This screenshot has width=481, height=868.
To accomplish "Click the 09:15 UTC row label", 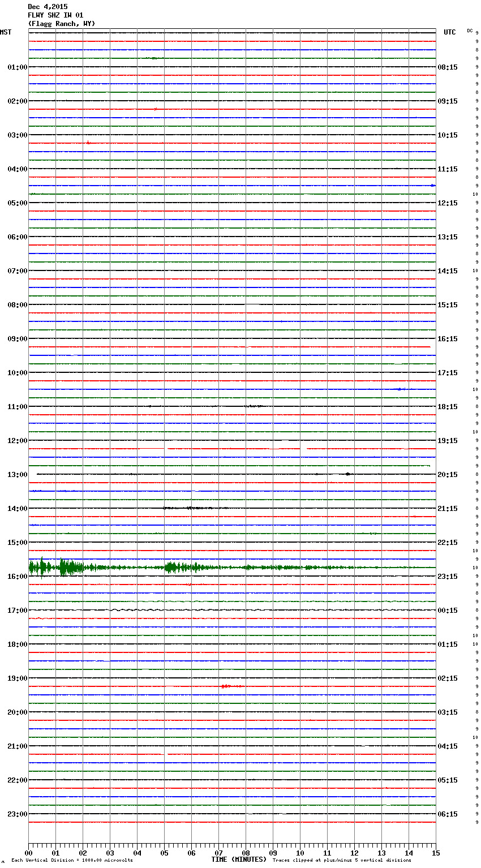I will tap(448, 101).
